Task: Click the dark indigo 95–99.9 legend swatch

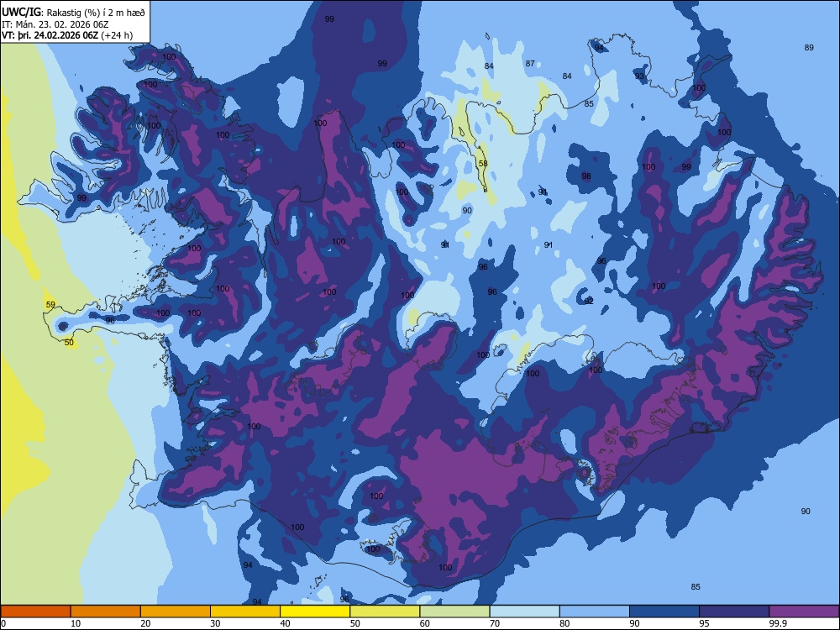Action: pos(734,612)
